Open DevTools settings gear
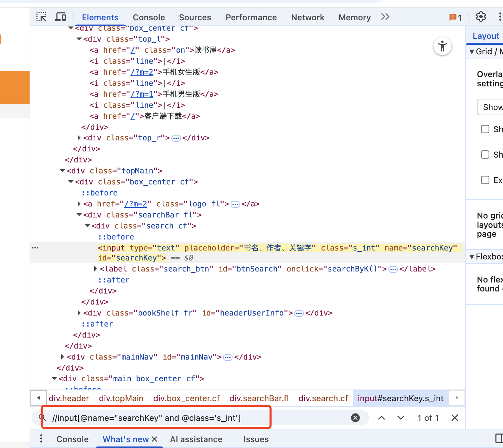503x448 pixels. click(x=481, y=17)
